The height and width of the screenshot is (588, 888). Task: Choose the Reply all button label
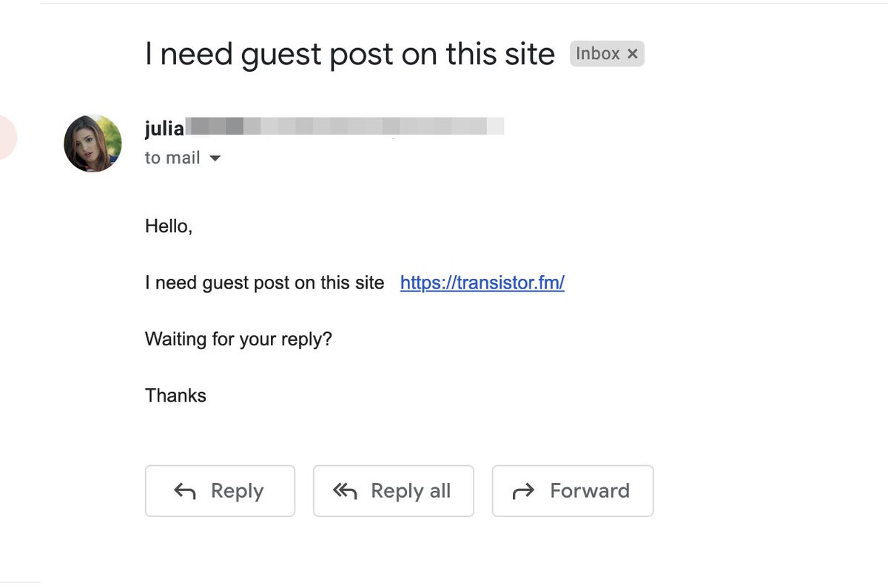pyautogui.click(x=410, y=491)
